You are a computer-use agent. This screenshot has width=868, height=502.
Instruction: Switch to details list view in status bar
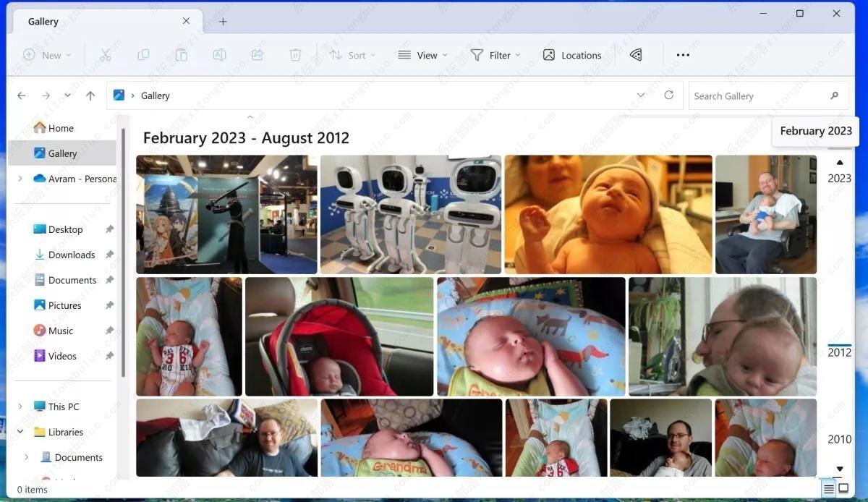[x=829, y=489]
